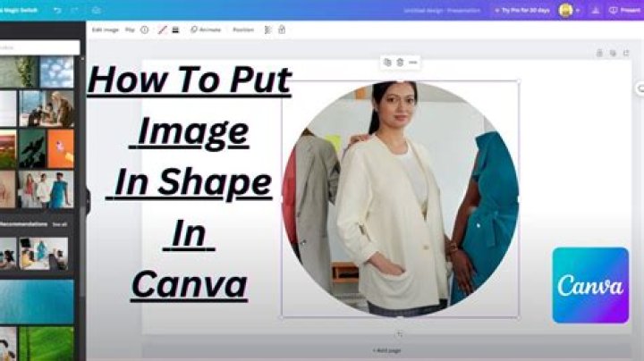Click the add page icon above the canvas
The height and width of the screenshot is (361, 644).
point(626,54)
